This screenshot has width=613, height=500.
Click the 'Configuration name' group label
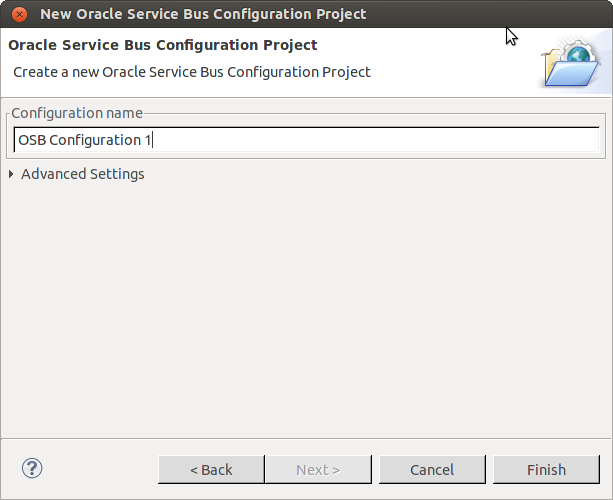(x=77, y=113)
